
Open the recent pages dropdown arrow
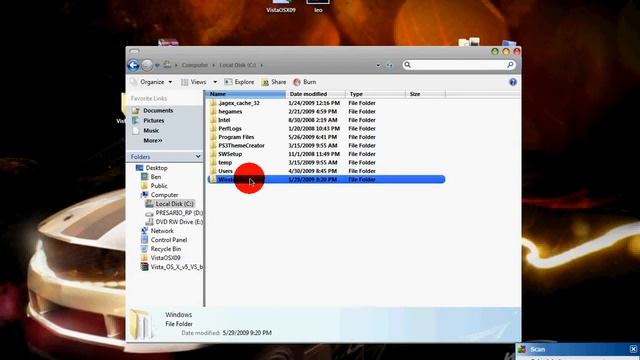coord(157,66)
